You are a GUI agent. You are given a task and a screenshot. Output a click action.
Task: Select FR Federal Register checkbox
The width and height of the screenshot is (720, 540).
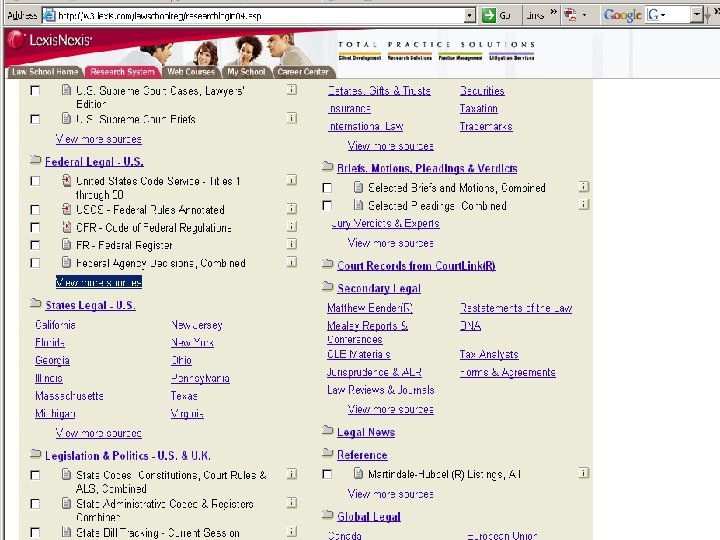click(35, 245)
